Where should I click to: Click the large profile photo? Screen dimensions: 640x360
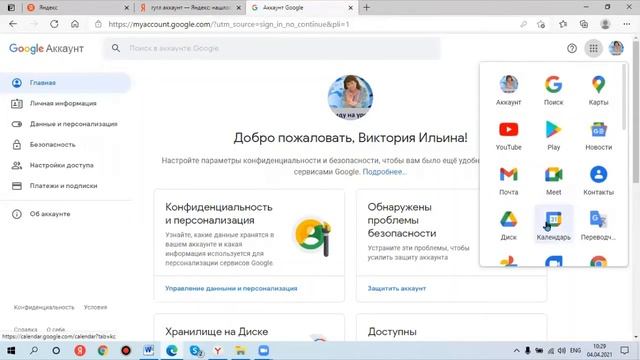[x=350, y=97]
